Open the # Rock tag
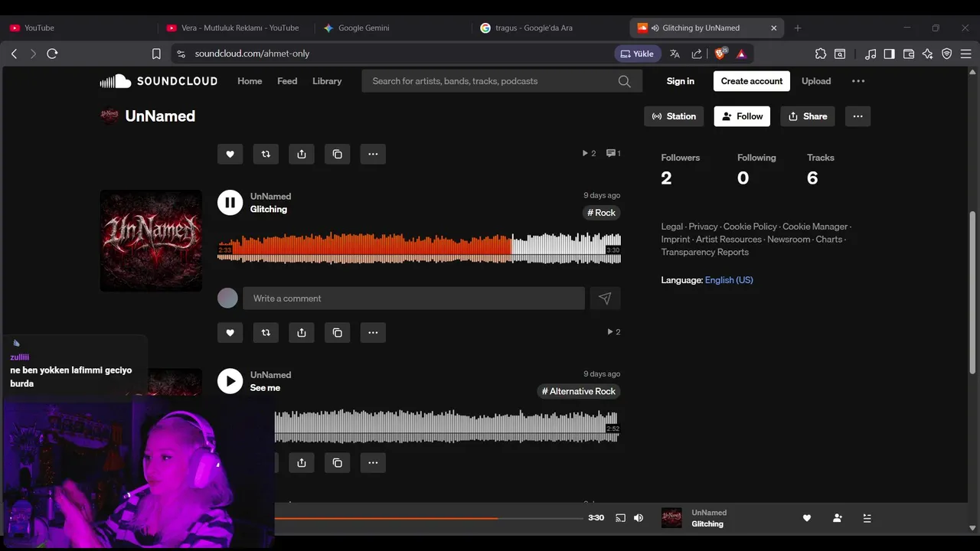 pos(601,213)
